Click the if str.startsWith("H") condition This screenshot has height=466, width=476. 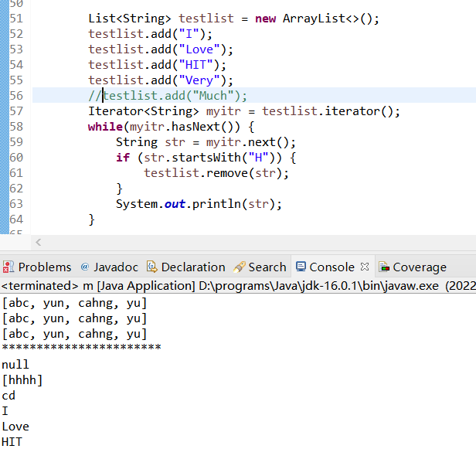pyautogui.click(x=206, y=158)
